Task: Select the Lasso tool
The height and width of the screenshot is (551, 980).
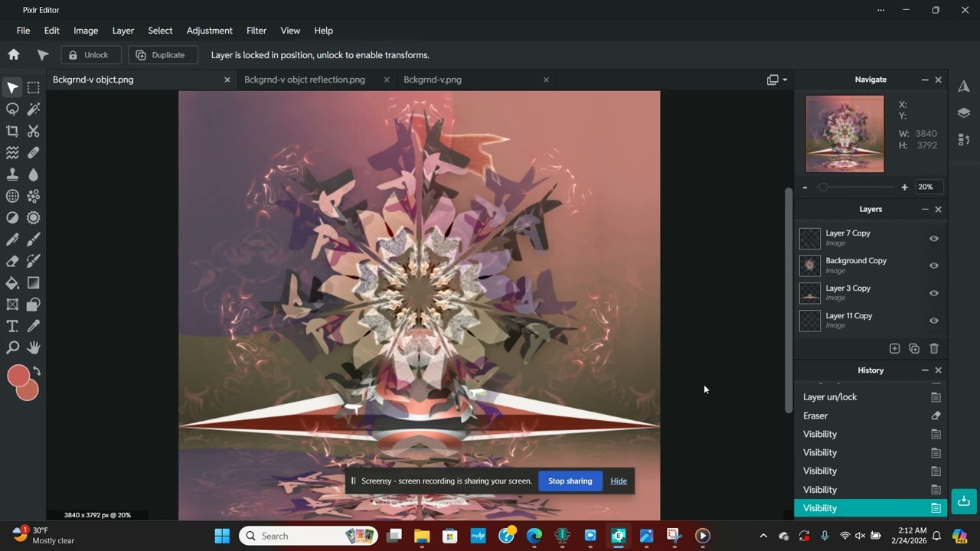Action: click(12, 109)
